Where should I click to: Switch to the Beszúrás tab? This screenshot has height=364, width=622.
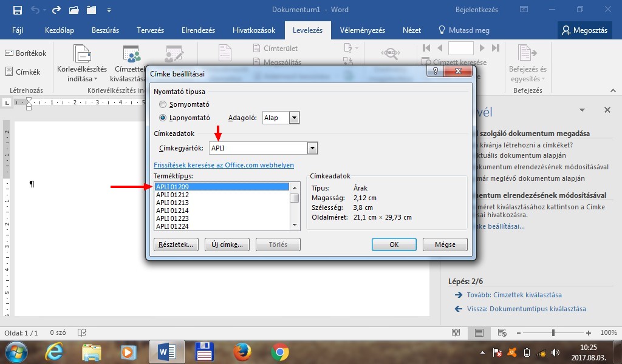tap(105, 30)
